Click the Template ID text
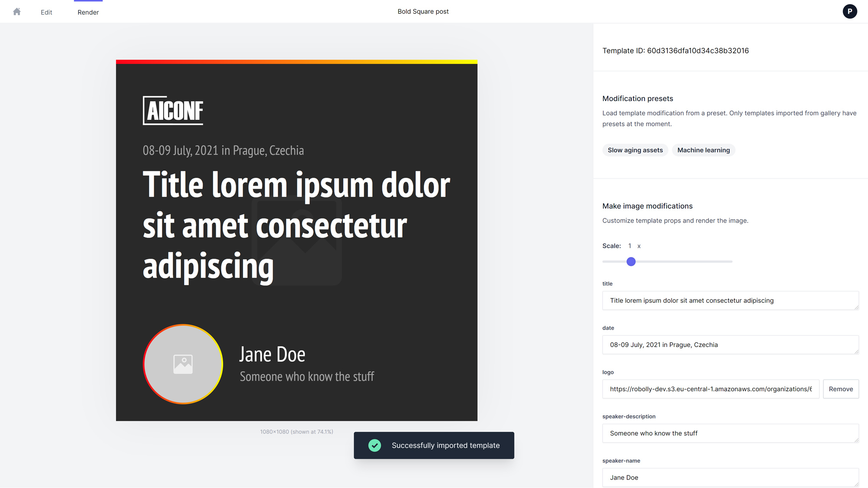The image size is (868, 488). pos(675,51)
